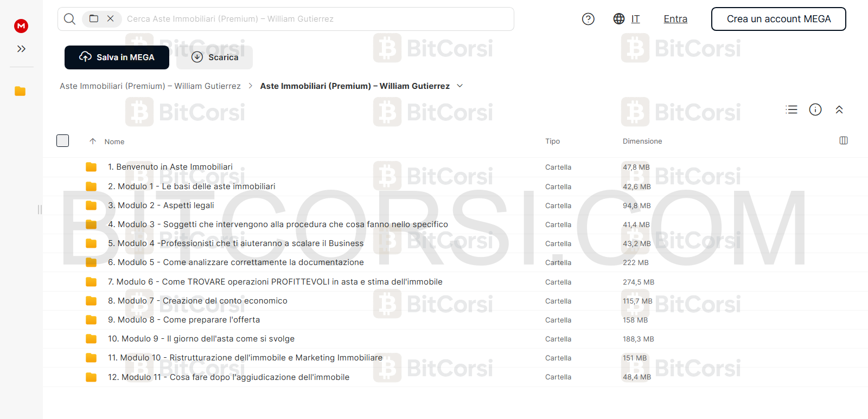Open the current folder breadcrumb dropdown arrow
This screenshot has height=419, width=868.
tap(460, 86)
